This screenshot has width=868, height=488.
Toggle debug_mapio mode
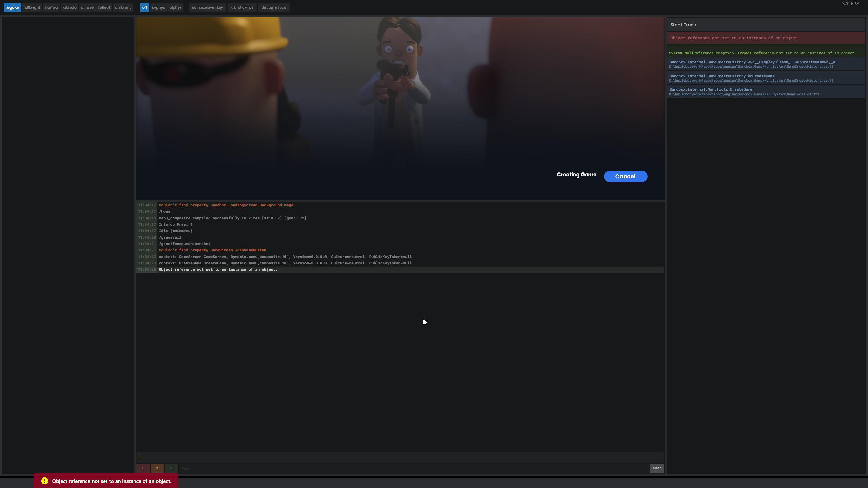(x=274, y=7)
